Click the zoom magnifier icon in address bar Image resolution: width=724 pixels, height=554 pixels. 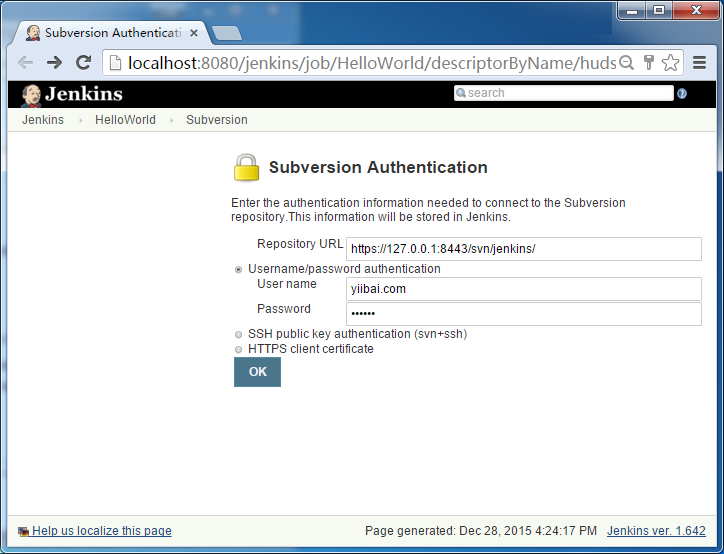click(x=626, y=62)
